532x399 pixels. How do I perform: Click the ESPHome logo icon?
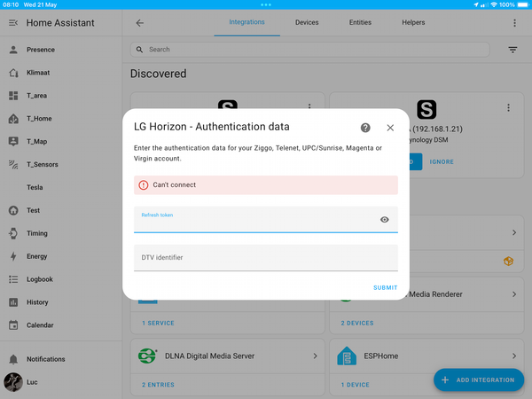point(347,356)
